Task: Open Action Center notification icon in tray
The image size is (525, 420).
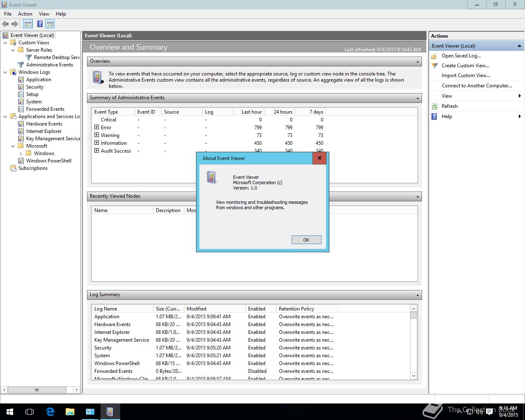Action: [489, 412]
